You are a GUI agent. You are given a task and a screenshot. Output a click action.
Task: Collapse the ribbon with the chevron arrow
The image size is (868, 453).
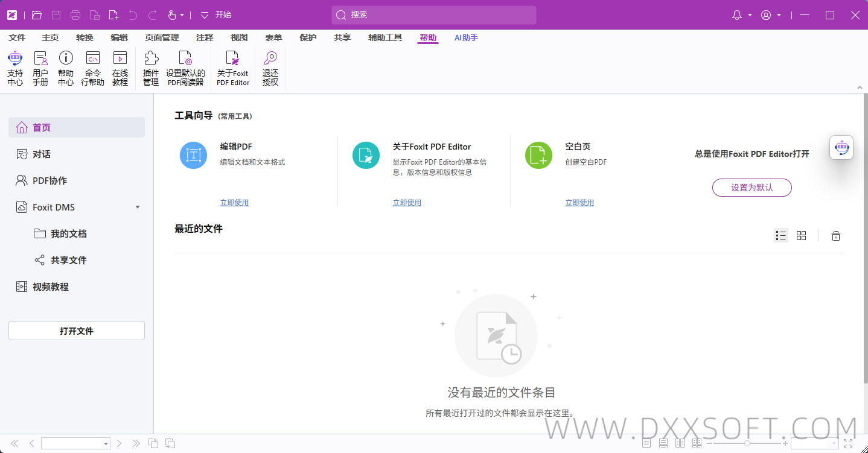[860, 87]
